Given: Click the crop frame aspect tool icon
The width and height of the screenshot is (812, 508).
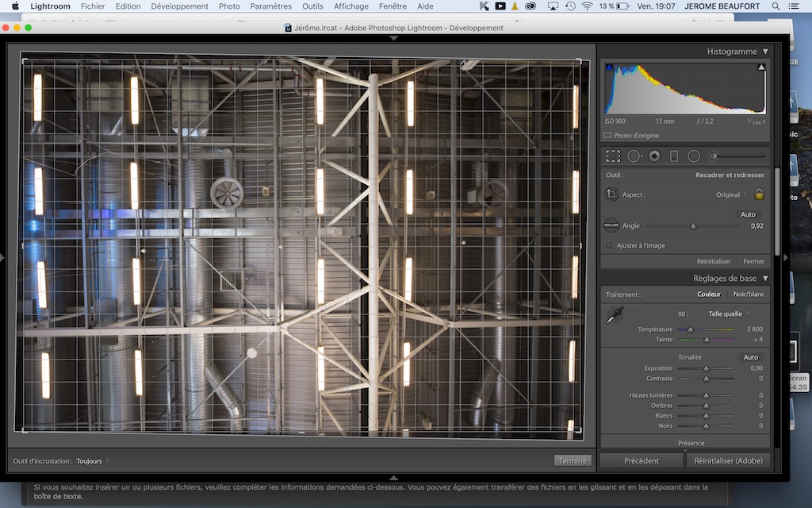Looking at the screenshot, I should [611, 194].
